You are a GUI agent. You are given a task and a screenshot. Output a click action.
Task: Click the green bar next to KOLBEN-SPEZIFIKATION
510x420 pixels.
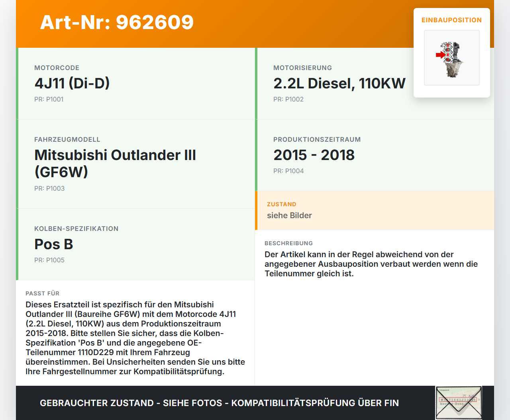point(17,244)
